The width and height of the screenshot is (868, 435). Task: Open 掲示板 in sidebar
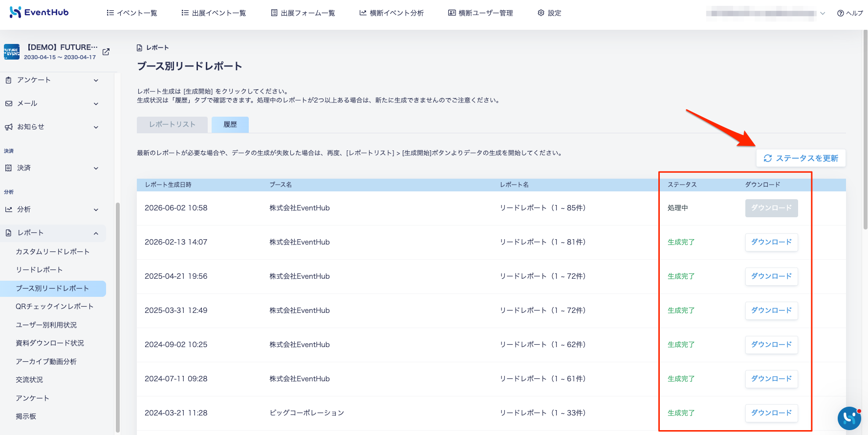point(26,416)
